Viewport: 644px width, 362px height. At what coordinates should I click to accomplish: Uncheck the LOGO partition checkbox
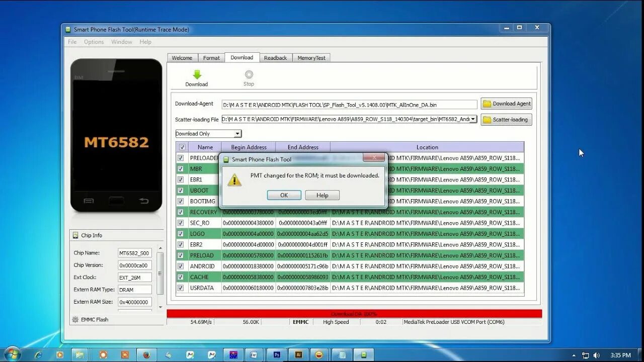[x=181, y=234]
